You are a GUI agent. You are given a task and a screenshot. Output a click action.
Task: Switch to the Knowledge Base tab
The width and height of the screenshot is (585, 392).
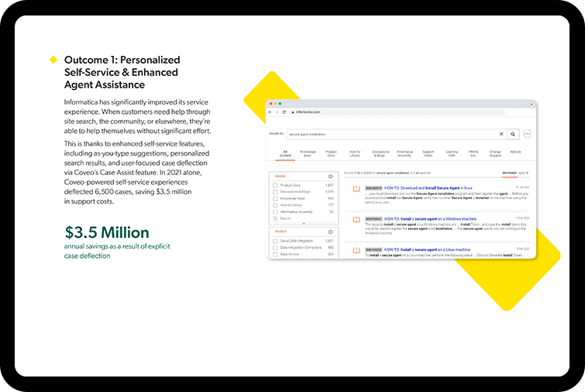pyautogui.click(x=307, y=154)
